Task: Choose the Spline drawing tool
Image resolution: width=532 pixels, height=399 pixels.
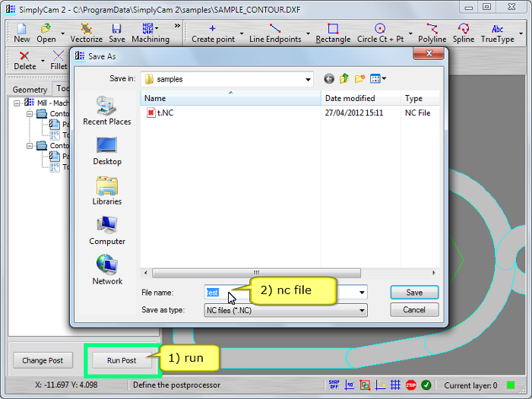Action: coord(463,33)
